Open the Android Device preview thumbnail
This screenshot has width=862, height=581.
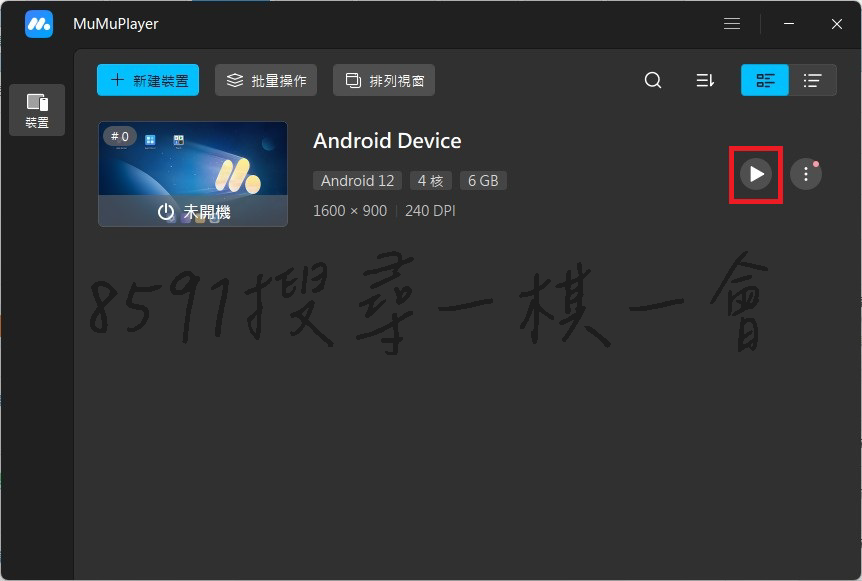tap(193, 174)
